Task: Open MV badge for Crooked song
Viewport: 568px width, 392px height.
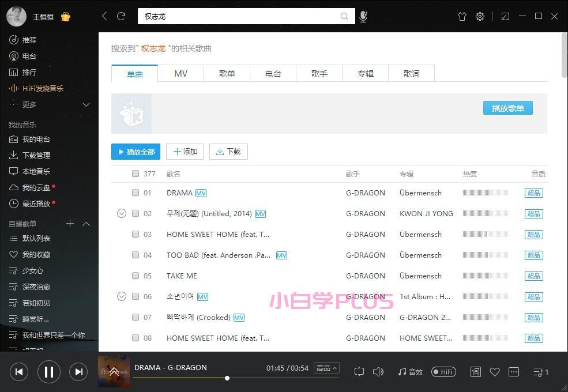Action: [x=239, y=318]
